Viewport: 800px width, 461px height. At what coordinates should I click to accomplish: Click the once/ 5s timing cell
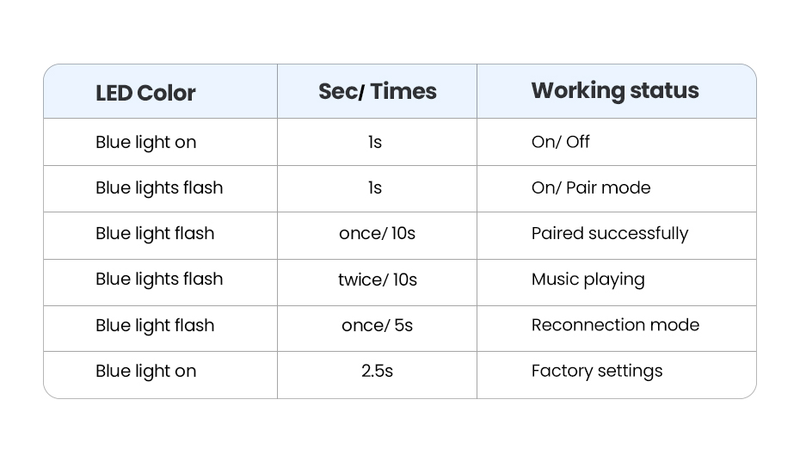376,325
